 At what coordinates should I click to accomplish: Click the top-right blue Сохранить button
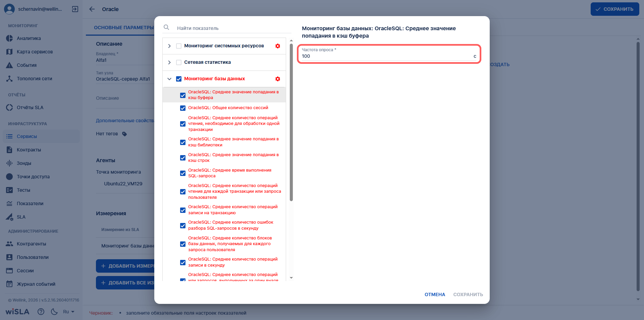[615, 9]
